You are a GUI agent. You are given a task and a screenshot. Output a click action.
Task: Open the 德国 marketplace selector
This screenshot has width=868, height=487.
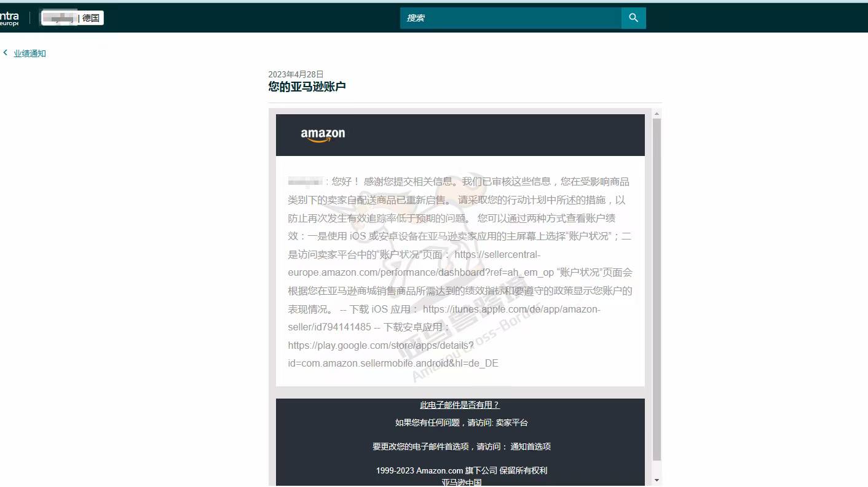[x=73, y=18]
